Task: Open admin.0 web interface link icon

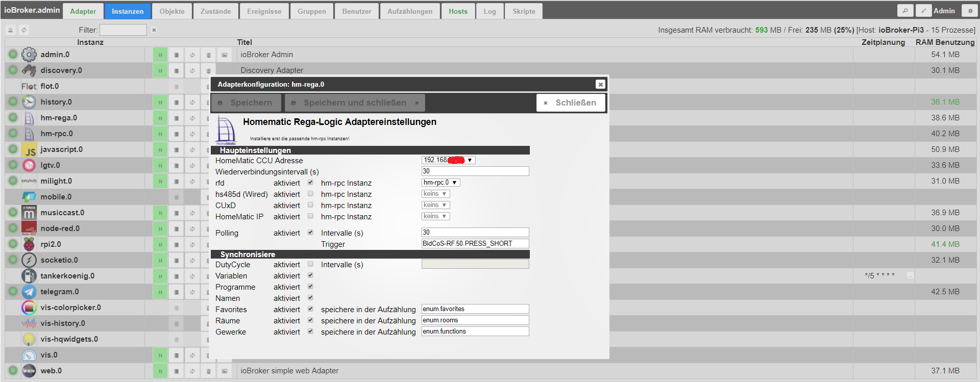Action: [x=225, y=55]
